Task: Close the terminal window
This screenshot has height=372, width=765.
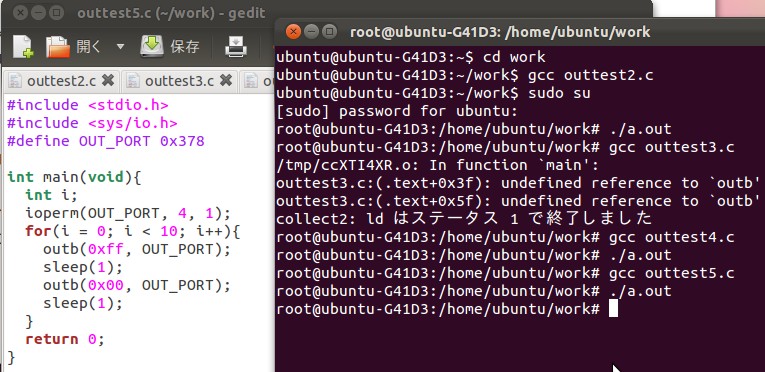Action: tap(293, 32)
